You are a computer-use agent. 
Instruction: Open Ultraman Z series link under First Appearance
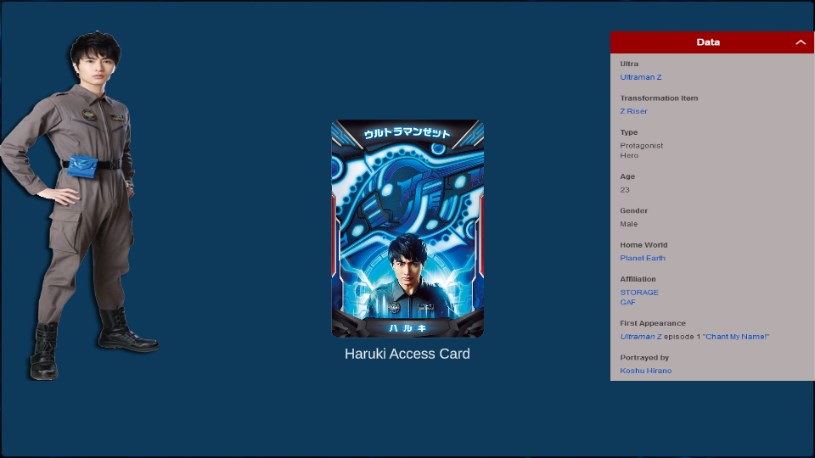640,336
